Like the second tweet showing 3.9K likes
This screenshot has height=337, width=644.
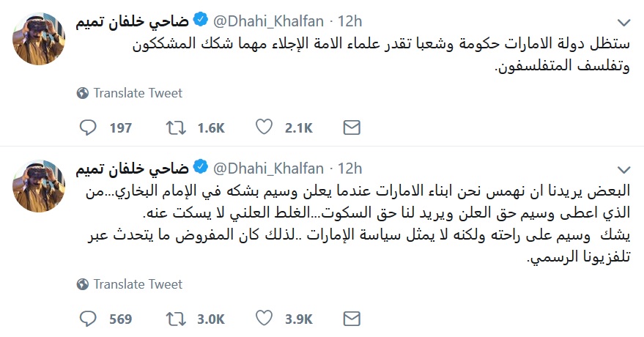264,319
